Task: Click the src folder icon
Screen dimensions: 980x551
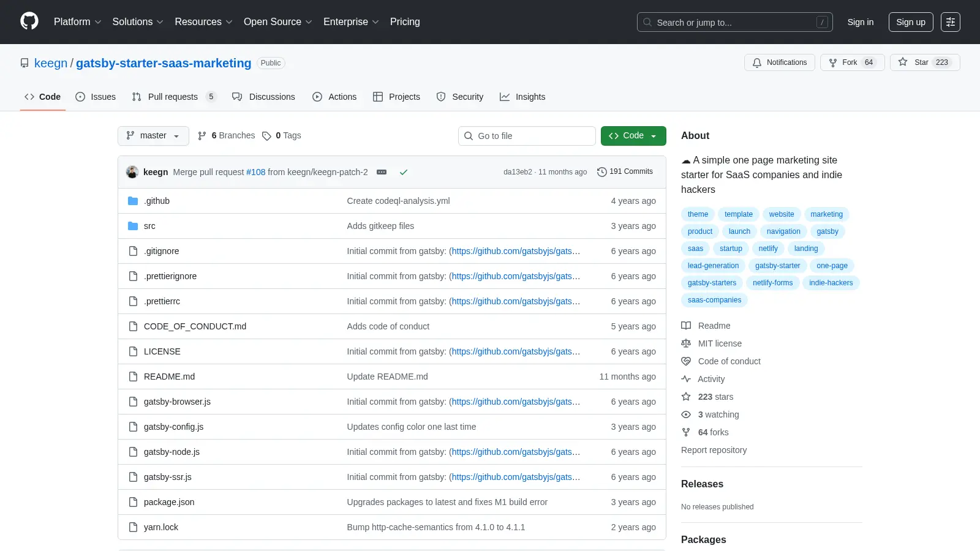Action: click(133, 226)
